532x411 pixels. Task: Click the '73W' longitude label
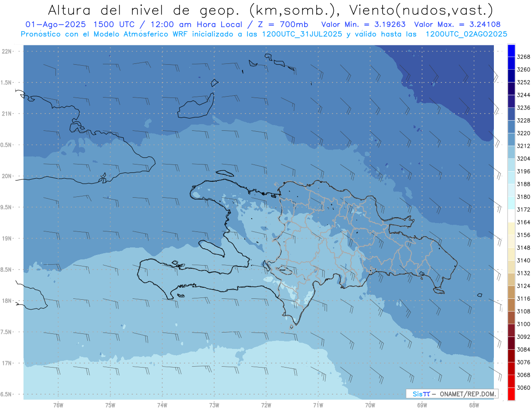coord(214,405)
